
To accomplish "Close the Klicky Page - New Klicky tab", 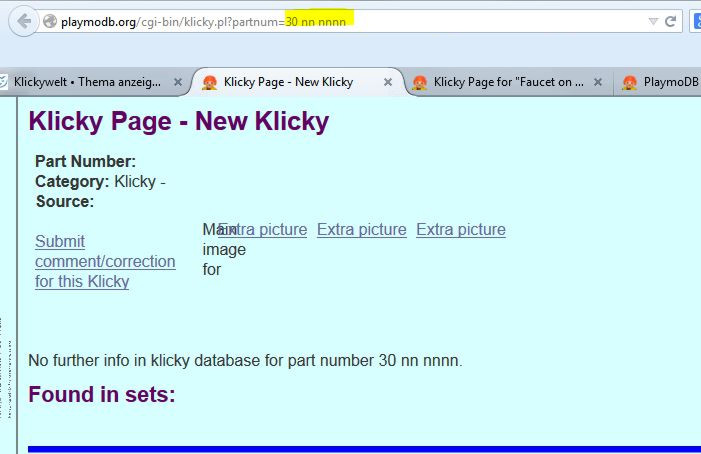I will click(388, 82).
